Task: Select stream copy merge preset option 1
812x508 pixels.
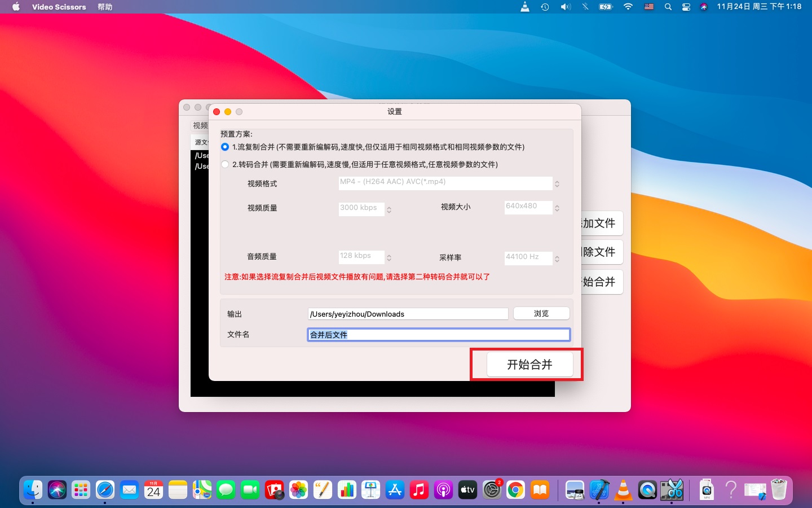Action: pos(225,147)
